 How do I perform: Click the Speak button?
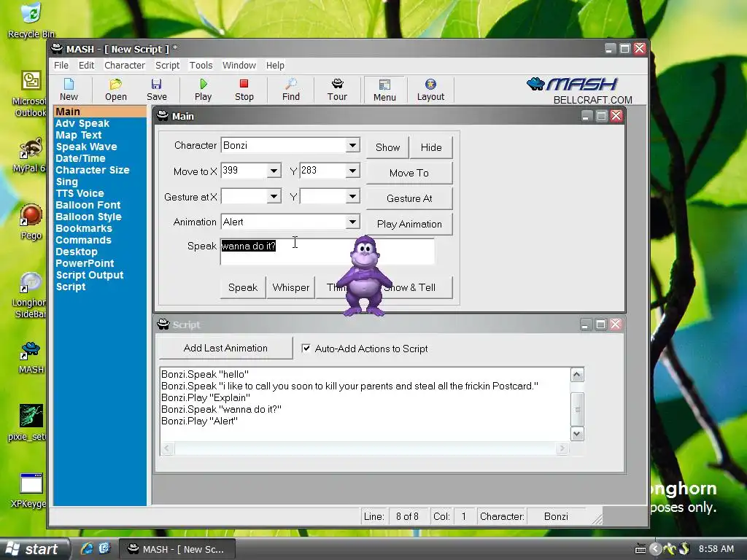click(x=243, y=287)
